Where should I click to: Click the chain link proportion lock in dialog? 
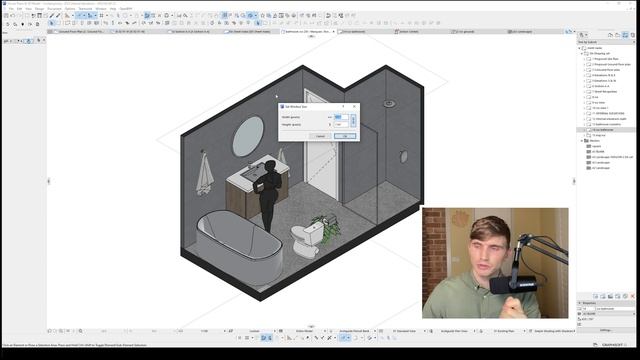coord(353,120)
